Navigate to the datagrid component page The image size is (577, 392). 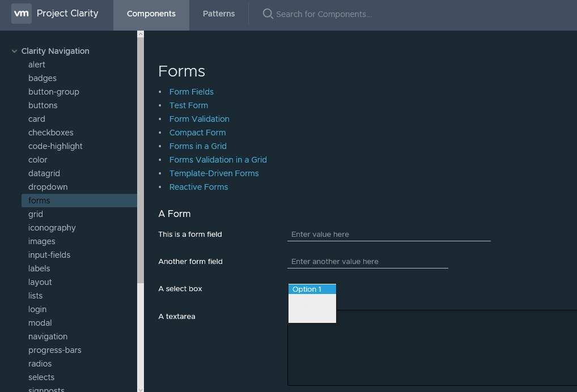(x=44, y=173)
